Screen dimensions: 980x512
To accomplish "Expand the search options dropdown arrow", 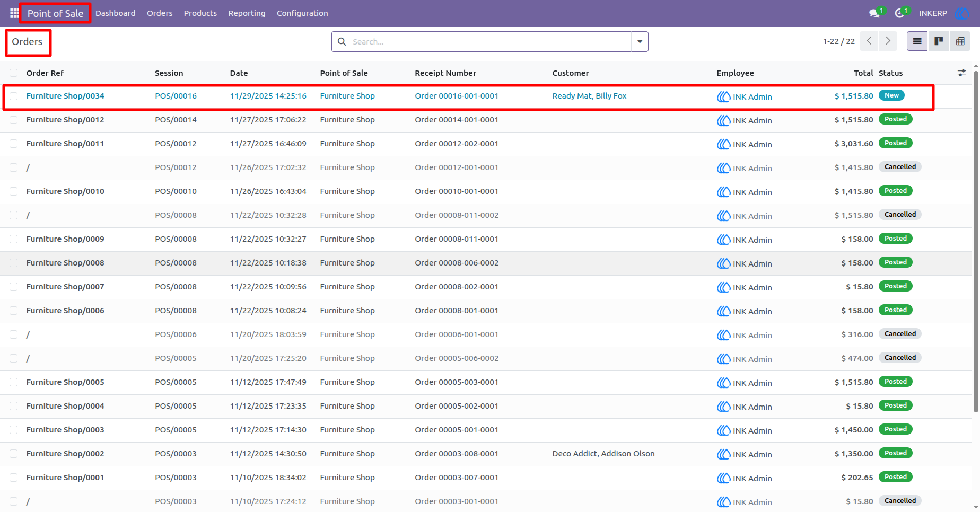I will (x=640, y=41).
